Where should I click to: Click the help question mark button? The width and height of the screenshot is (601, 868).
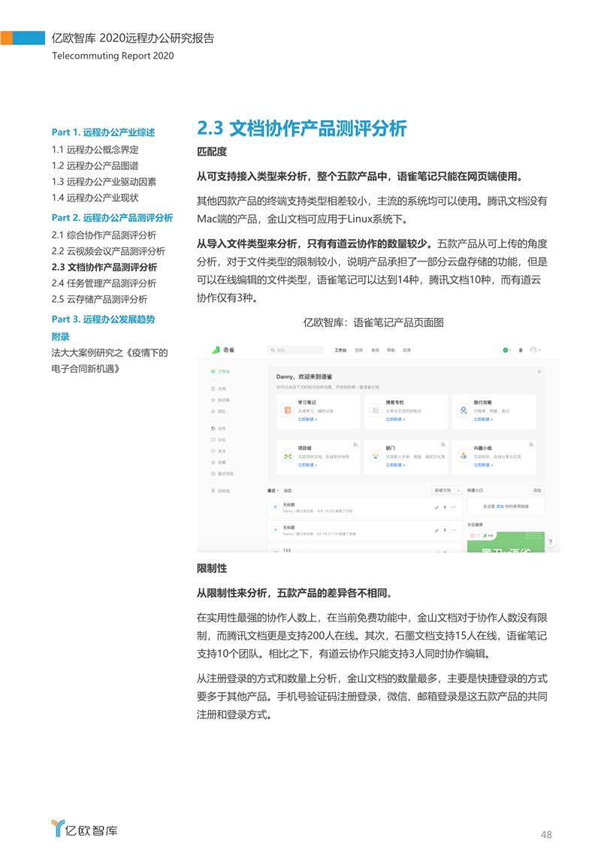(550, 542)
